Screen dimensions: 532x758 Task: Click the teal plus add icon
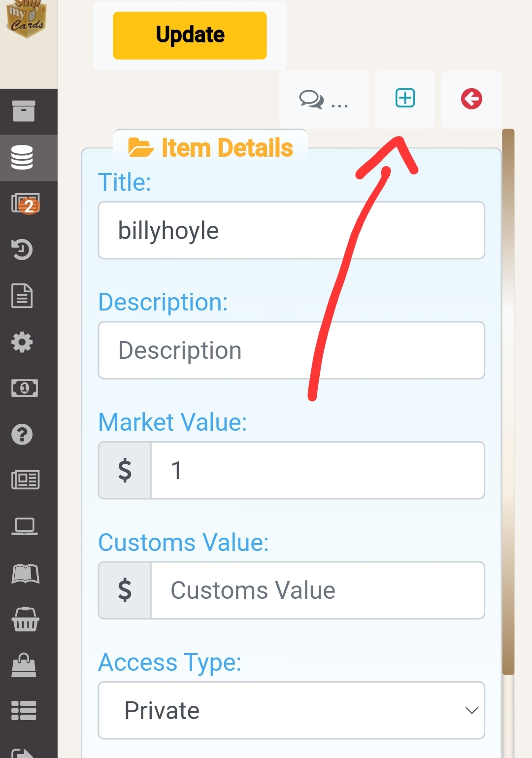point(405,98)
